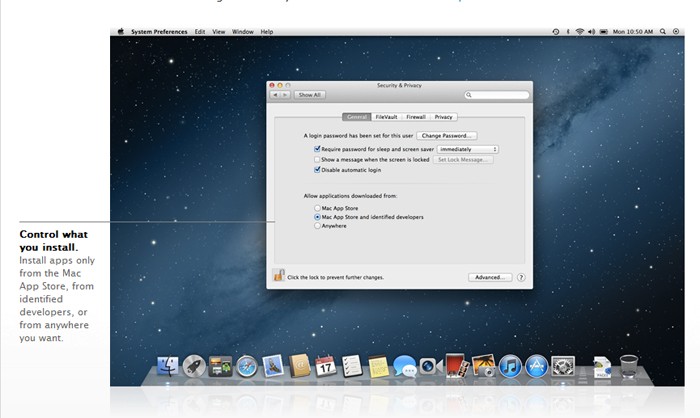The height and width of the screenshot is (418, 700).
Task: Click the Show All button
Action: pos(310,95)
